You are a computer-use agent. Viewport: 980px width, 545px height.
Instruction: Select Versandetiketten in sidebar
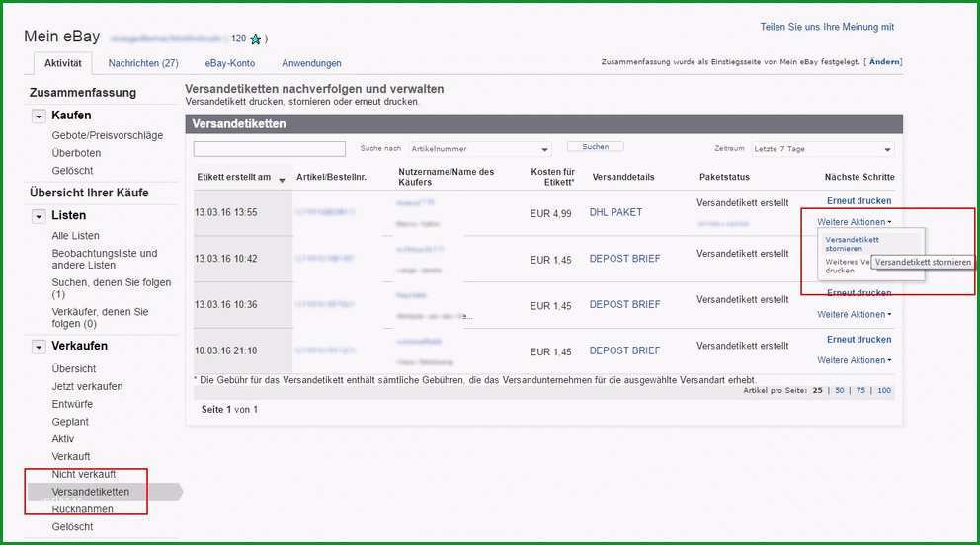click(91, 492)
